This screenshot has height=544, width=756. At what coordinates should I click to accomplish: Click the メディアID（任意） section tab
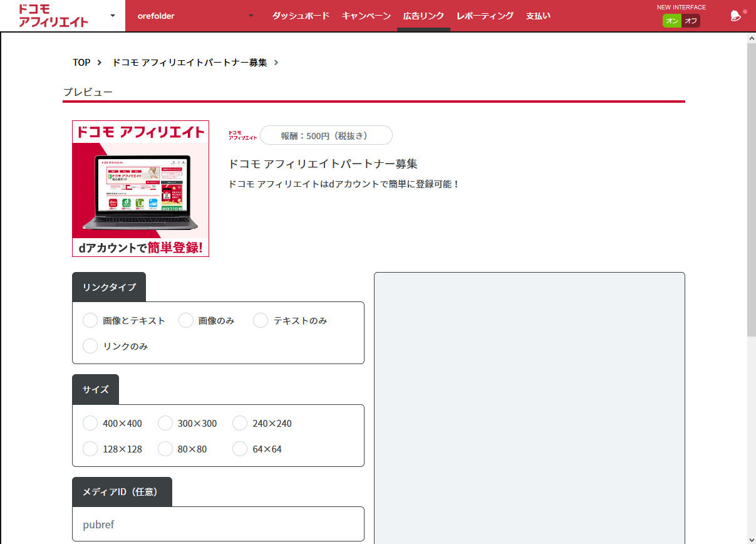click(x=122, y=492)
